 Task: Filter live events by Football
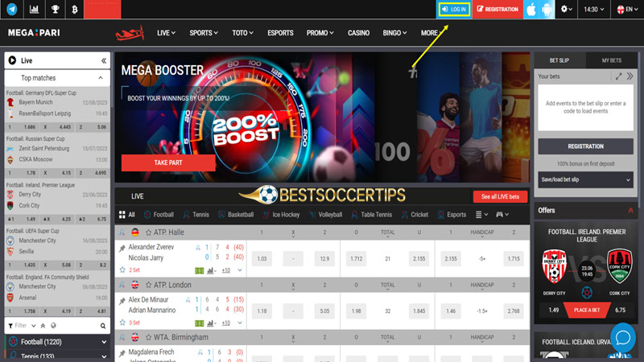click(159, 214)
